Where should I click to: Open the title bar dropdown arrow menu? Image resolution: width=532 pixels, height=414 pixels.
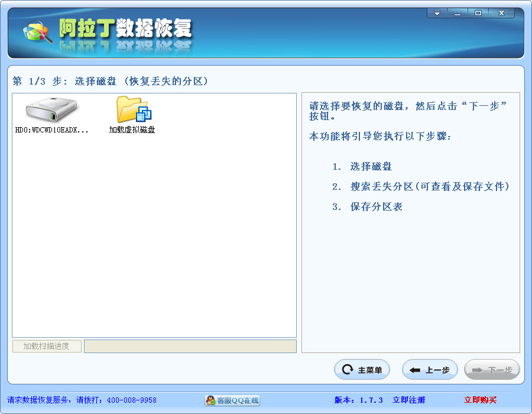click(x=437, y=13)
